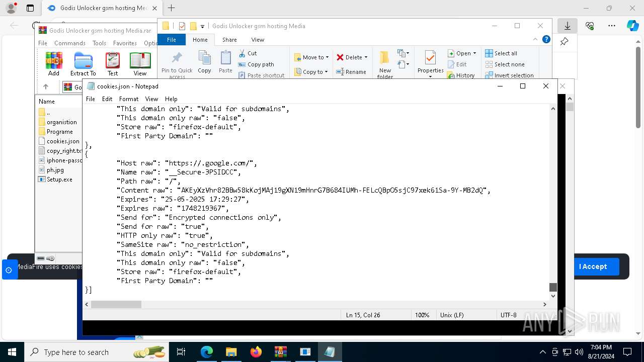Viewport: 644px width, 362px height.
Task: Click Notepad horizontal scrollbar thumb
Action: [116, 304]
